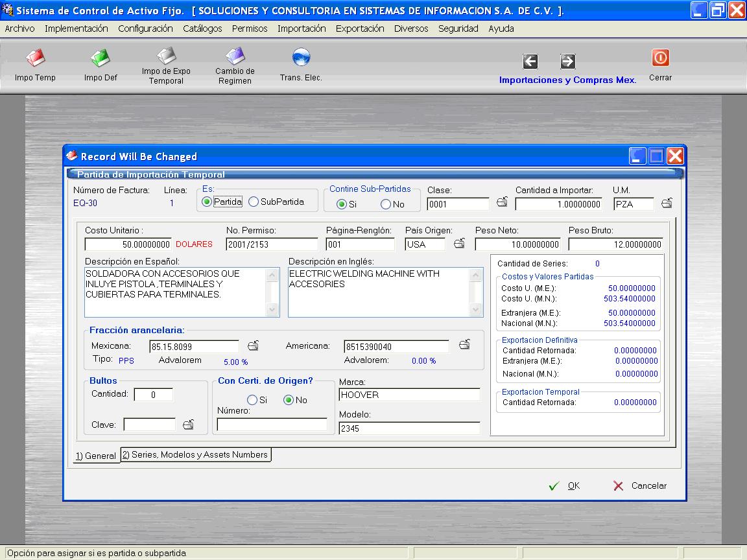Click the Marca field containing HOOVER
The width and height of the screenshot is (747, 560).
[410, 395]
